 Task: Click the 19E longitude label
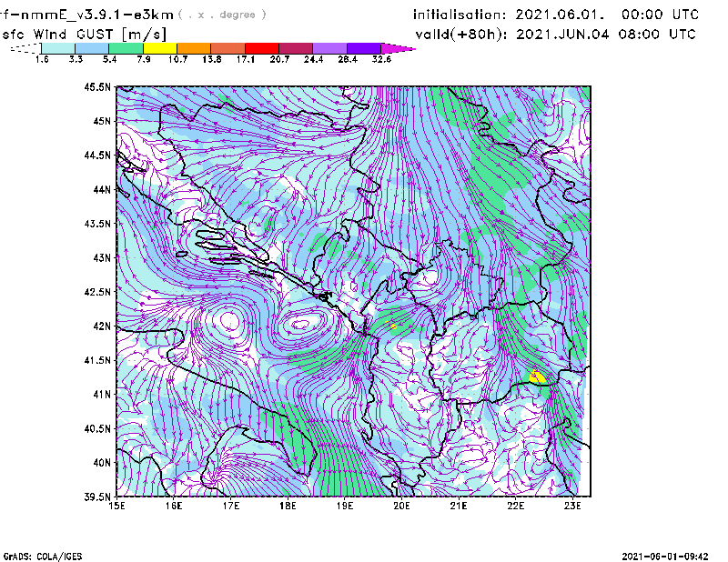(345, 506)
